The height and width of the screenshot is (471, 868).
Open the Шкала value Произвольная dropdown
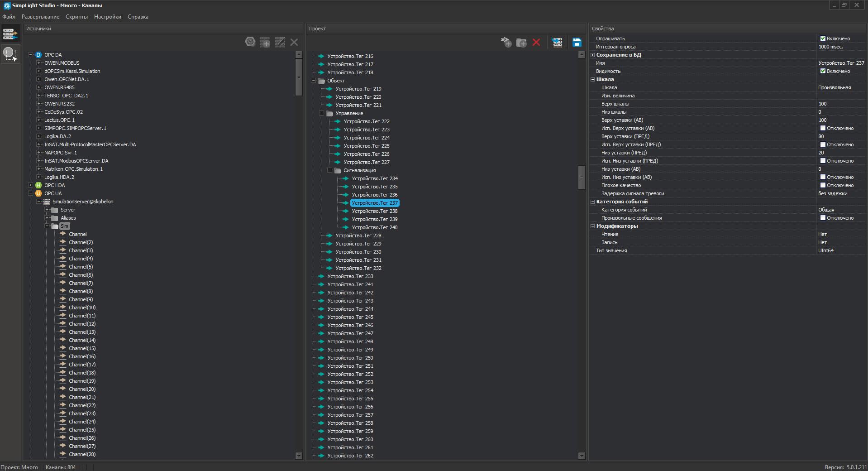pyautogui.click(x=841, y=87)
